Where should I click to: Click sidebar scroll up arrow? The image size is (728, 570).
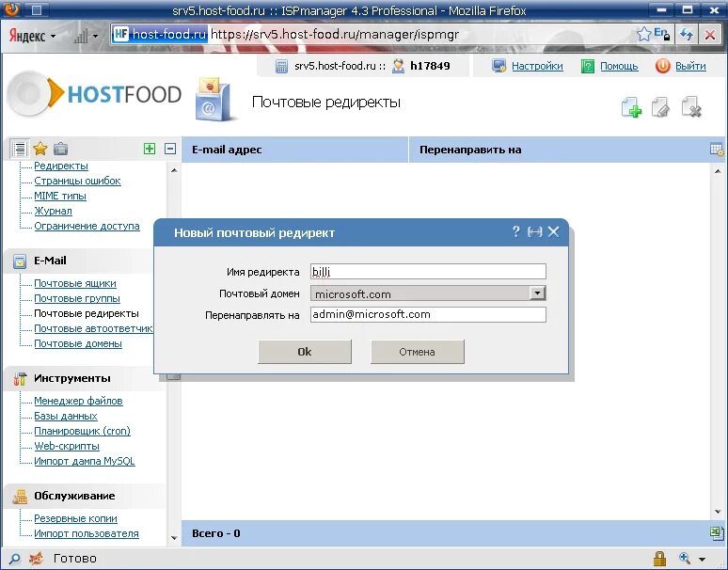coord(174,170)
